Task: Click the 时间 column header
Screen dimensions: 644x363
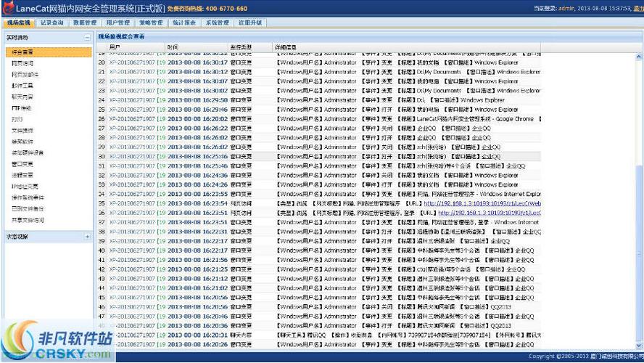Action: point(197,47)
